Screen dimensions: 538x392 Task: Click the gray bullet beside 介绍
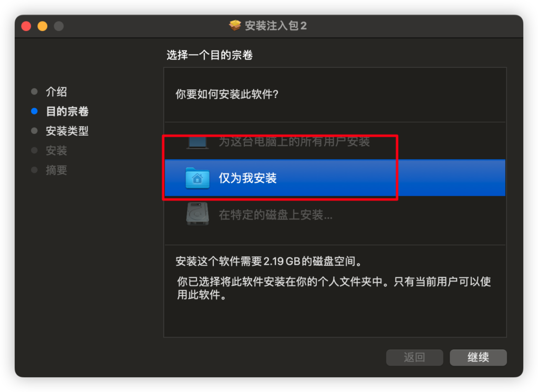tap(34, 91)
